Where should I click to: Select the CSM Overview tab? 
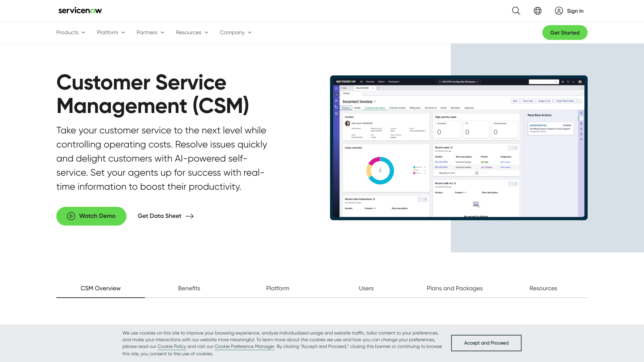tap(101, 288)
